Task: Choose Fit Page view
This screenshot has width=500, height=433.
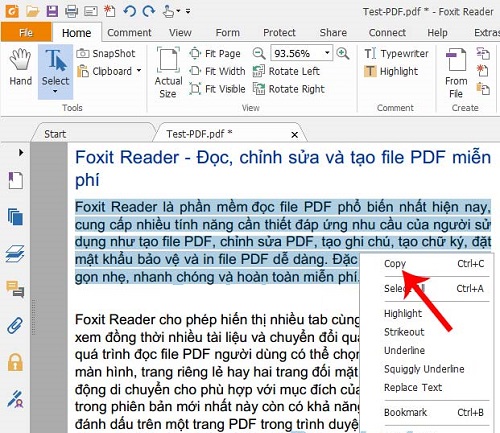Action: coord(215,53)
